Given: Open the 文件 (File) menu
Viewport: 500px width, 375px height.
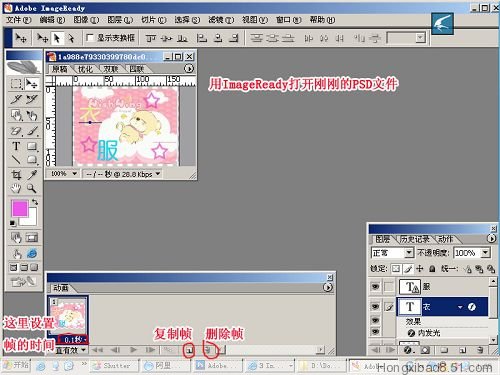Looking at the screenshot, I should tap(18, 20).
